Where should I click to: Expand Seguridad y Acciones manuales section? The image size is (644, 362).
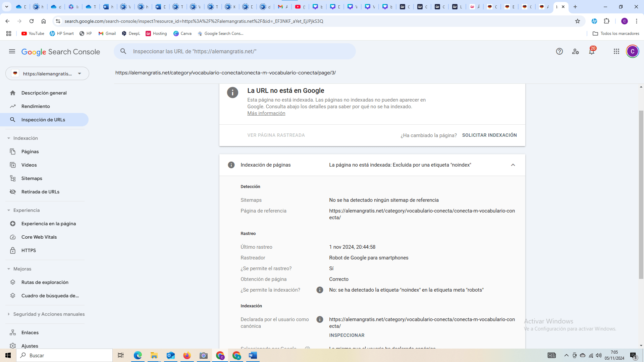[9, 314]
